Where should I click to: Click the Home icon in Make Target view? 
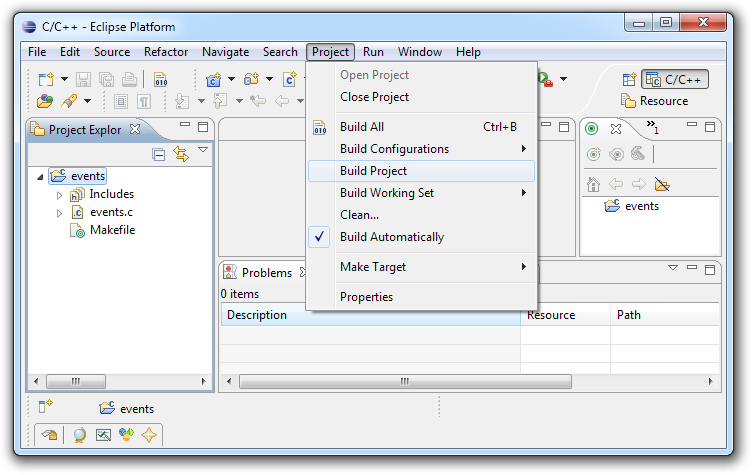pos(593,184)
